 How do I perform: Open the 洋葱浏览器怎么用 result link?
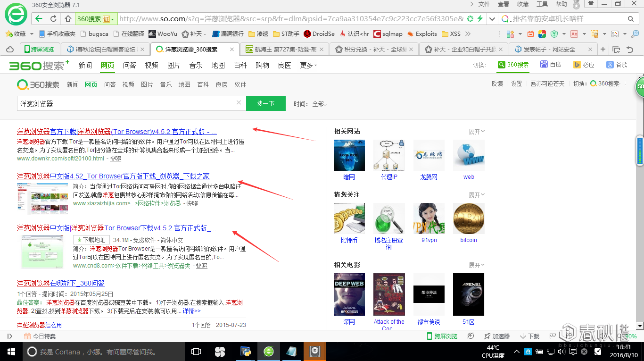[x=39, y=325]
